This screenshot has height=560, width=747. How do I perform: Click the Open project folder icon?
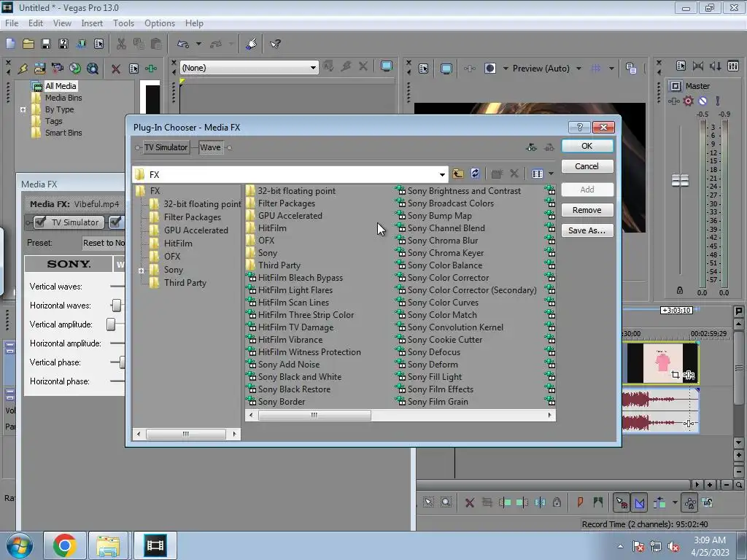point(28,44)
